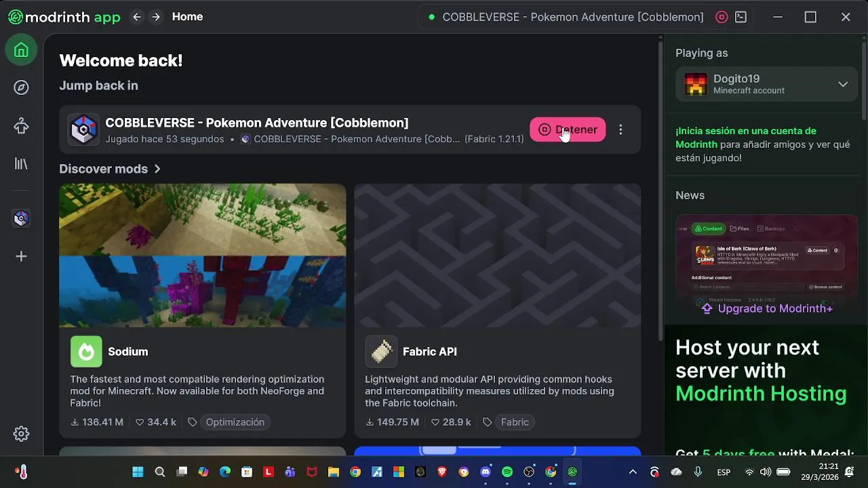The image size is (868, 488).
Task: Open the Windows Start menu
Action: [138, 472]
